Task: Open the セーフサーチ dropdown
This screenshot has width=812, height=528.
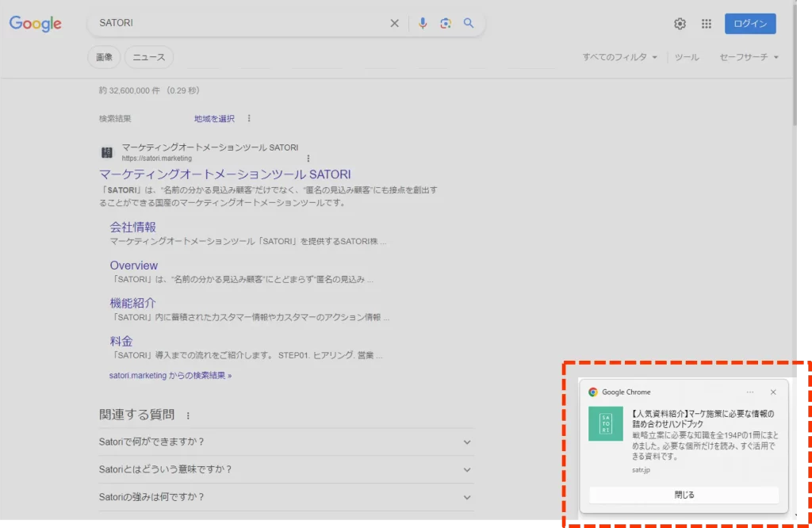Action: coord(749,57)
